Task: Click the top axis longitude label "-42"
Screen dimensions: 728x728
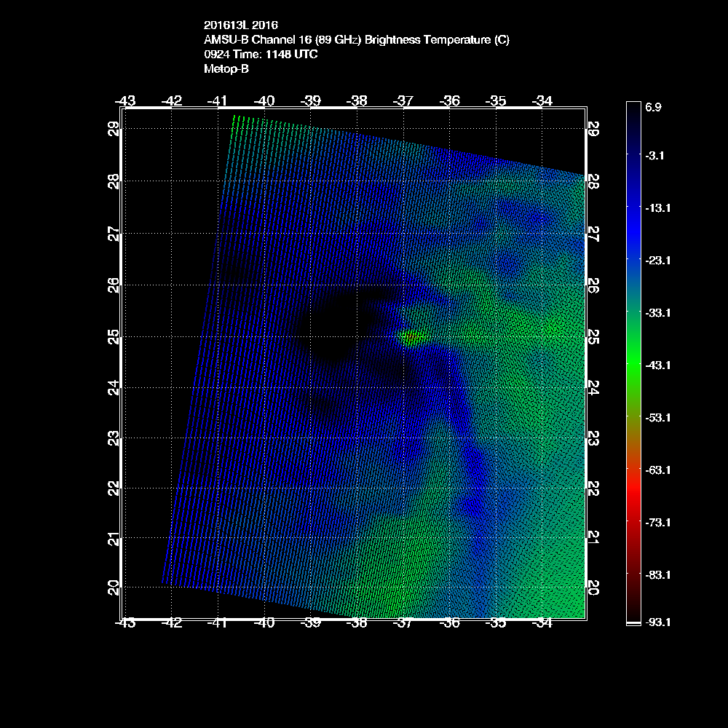Action: point(171,100)
